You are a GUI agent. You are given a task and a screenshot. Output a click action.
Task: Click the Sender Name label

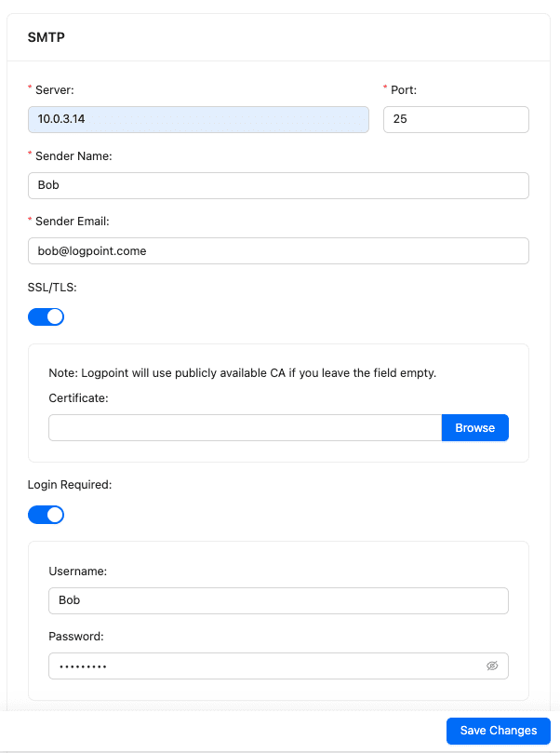(x=73, y=156)
